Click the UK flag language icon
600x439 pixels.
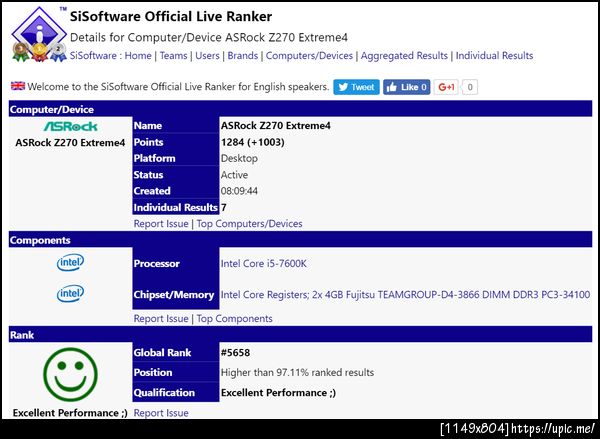18,86
